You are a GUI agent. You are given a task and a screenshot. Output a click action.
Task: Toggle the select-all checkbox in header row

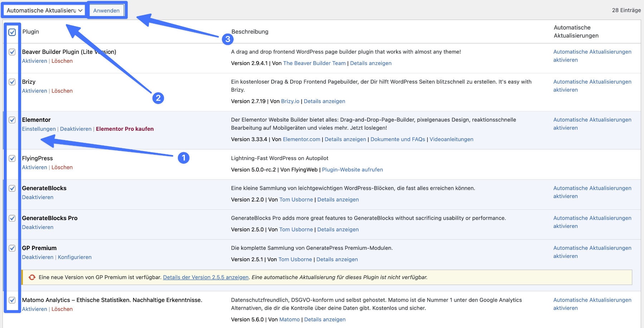tap(12, 33)
